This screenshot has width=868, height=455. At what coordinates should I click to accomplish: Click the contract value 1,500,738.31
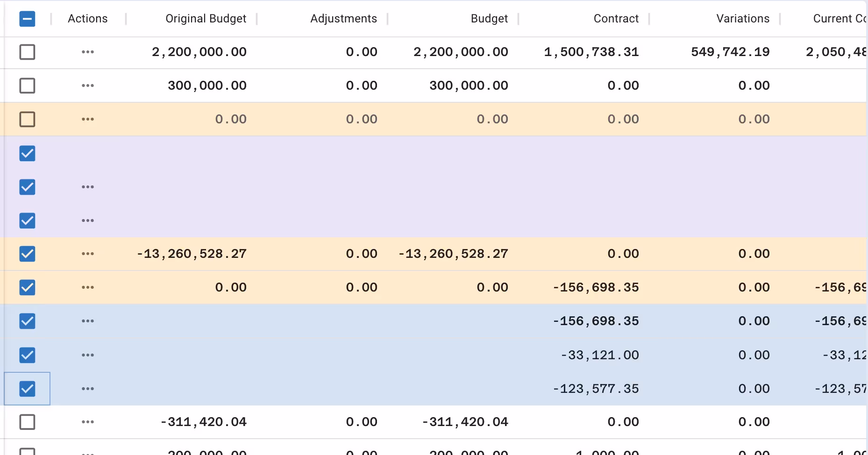[x=591, y=52]
